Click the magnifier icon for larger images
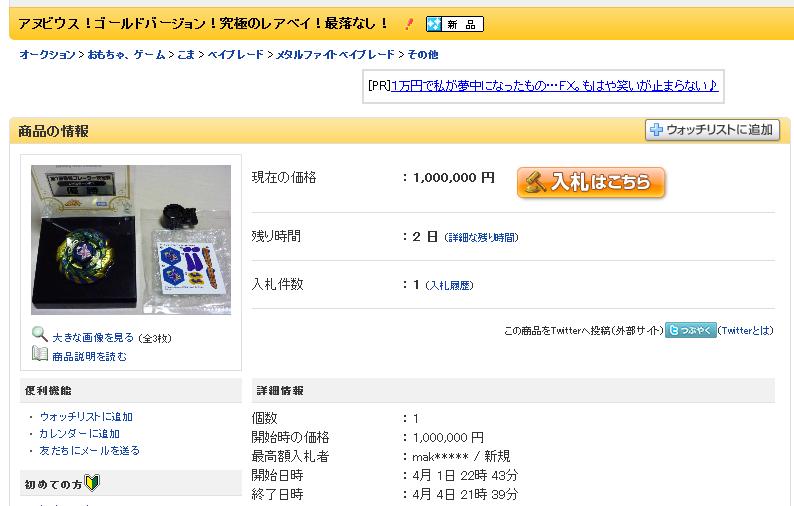Viewport: 794px width, 506px height. coord(39,334)
